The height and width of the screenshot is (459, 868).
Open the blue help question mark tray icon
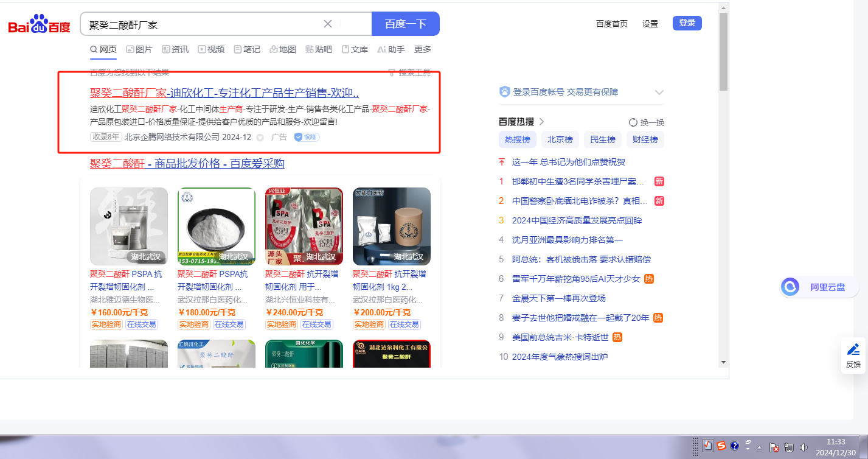(734, 446)
